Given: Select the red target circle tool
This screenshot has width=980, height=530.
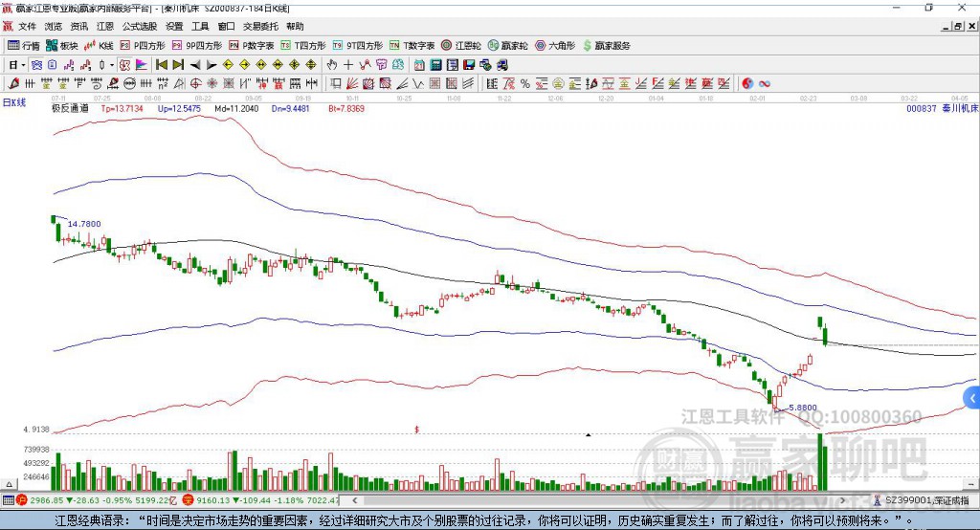Looking at the screenshot, I should (x=195, y=84).
